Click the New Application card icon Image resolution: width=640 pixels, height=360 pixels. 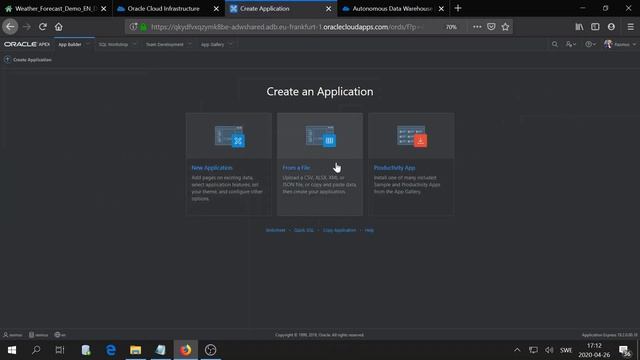click(x=229, y=136)
